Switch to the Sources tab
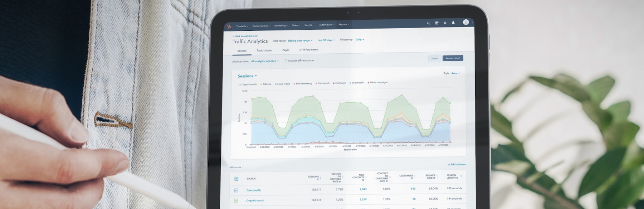The image size is (644, 209). (242, 51)
